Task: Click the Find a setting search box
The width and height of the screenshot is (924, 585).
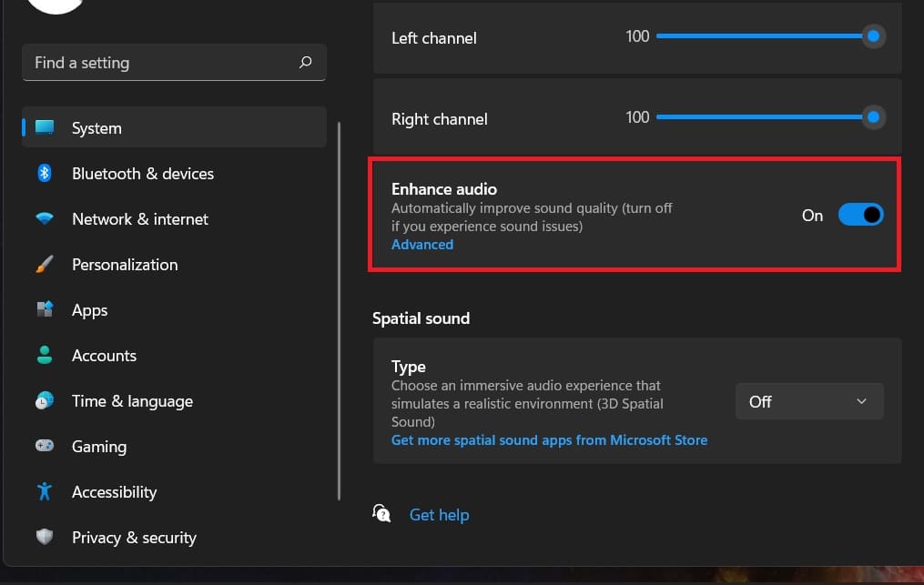Action: [x=174, y=62]
